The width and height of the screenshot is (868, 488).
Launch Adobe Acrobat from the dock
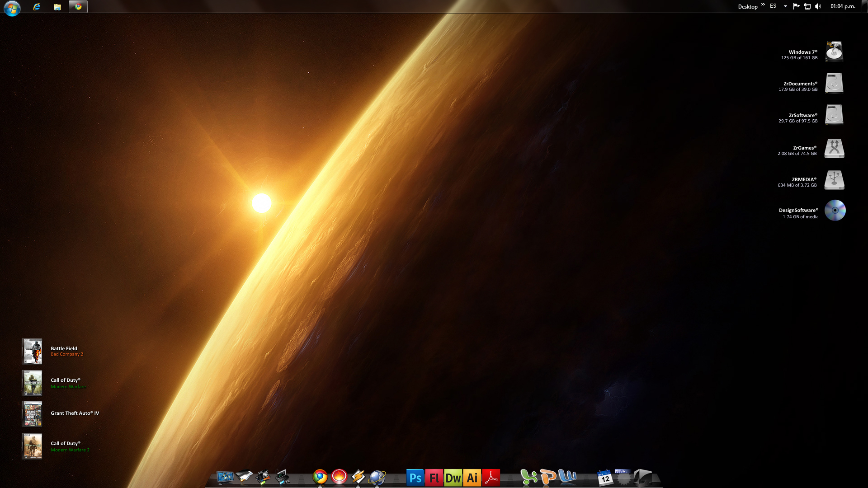[x=491, y=478]
